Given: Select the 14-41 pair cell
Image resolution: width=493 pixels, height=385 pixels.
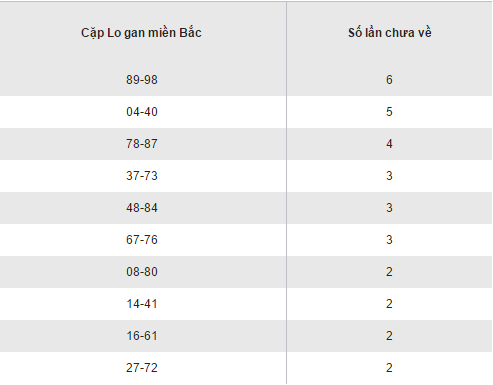Looking at the screenshot, I should tap(142, 304).
